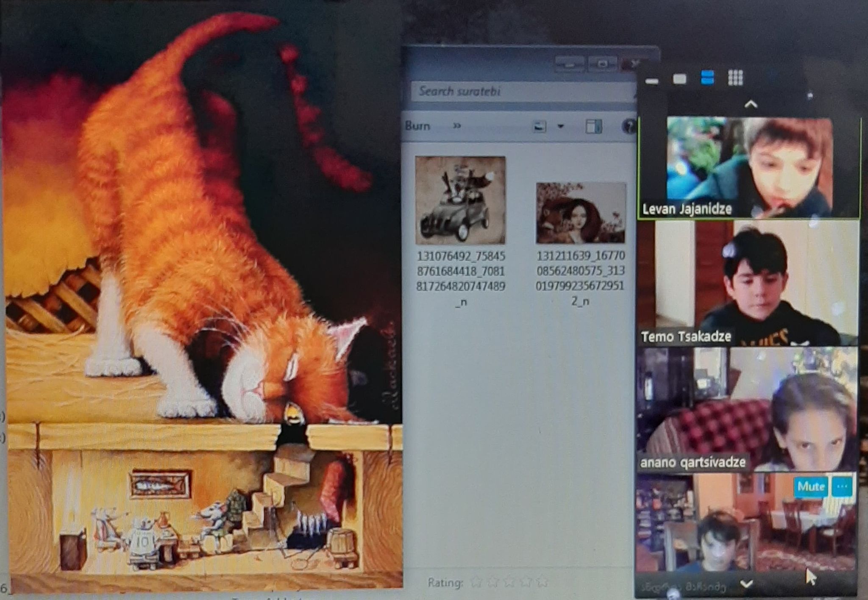The width and height of the screenshot is (868, 600).
Task: Click Burn in the Explorer toolbar
Action: pyautogui.click(x=417, y=126)
